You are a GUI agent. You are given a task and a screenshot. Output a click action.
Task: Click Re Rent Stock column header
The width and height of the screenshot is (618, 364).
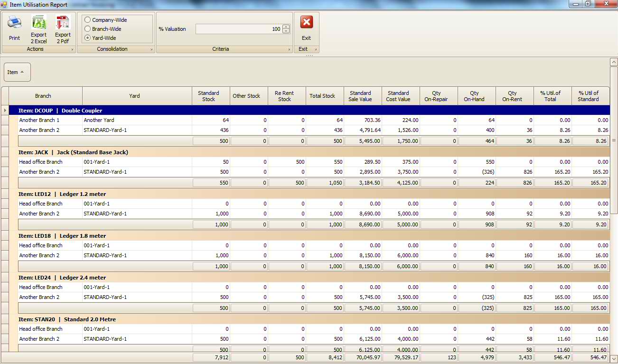click(x=287, y=96)
